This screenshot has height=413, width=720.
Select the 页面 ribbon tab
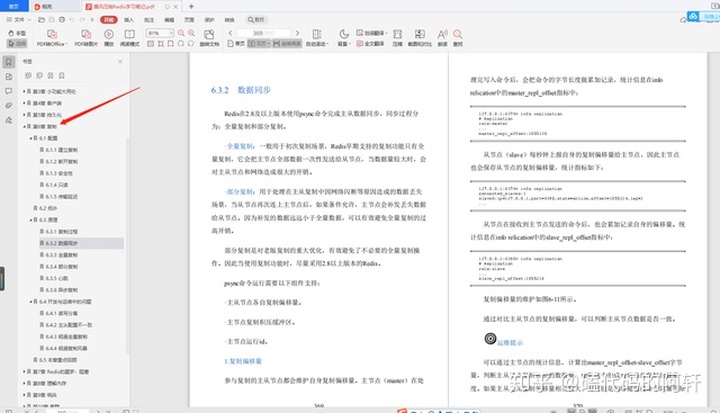(190, 20)
